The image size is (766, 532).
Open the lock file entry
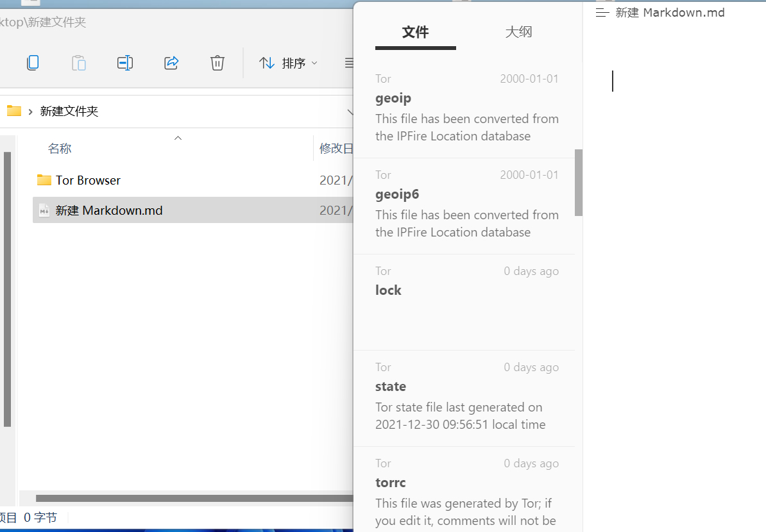[x=464, y=302]
